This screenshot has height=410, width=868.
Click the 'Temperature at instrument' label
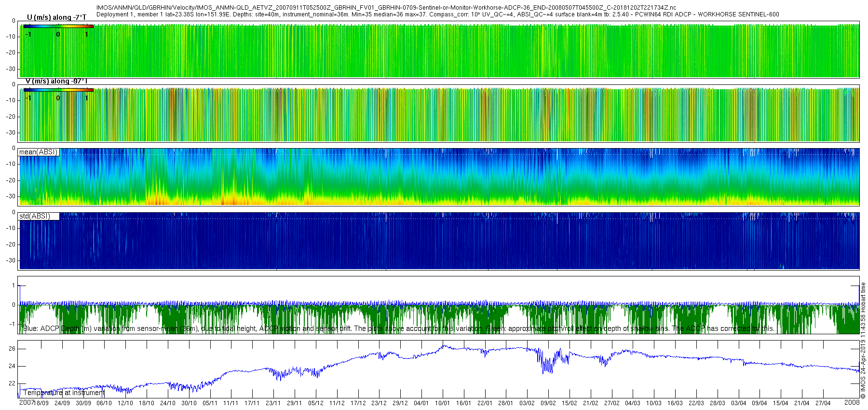click(x=64, y=393)
